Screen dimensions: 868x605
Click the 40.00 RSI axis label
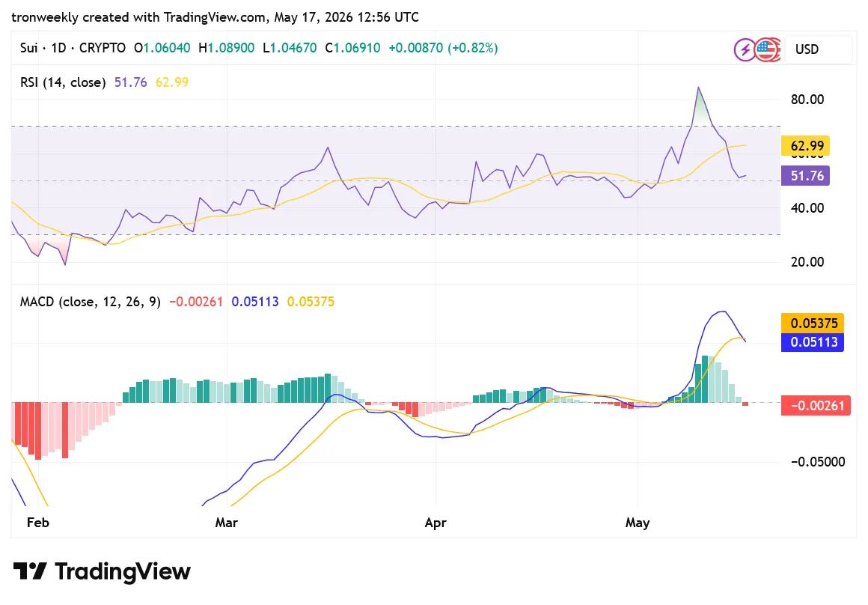click(807, 208)
